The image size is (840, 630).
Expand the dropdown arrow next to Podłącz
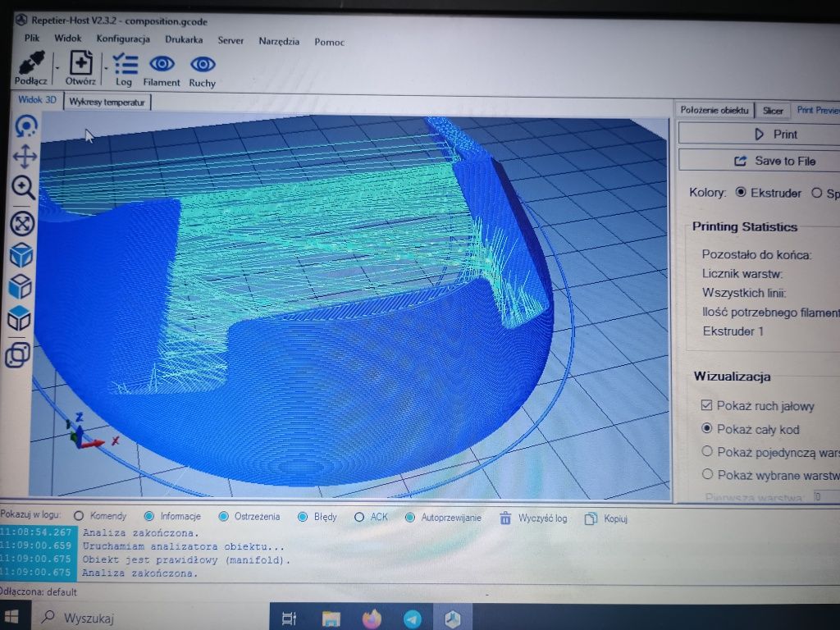click(x=57, y=69)
